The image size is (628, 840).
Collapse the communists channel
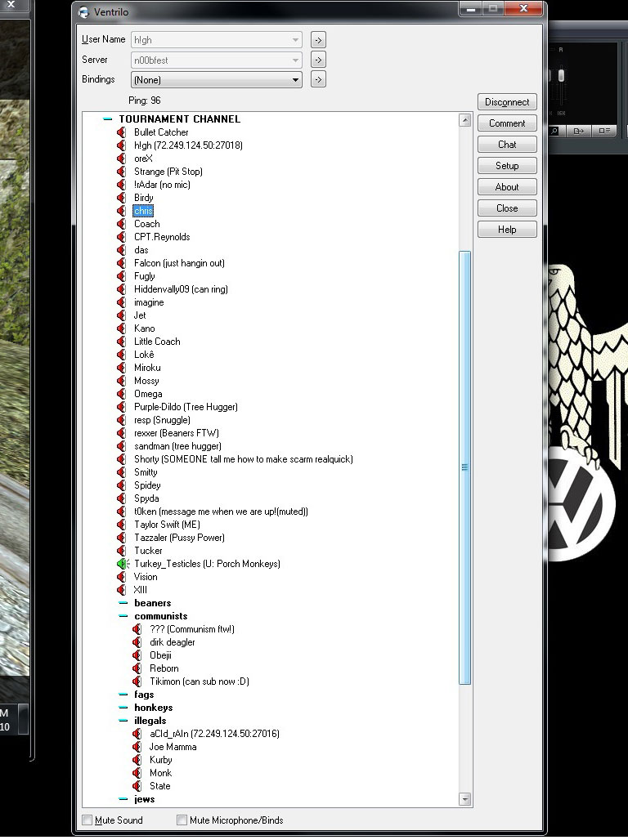point(123,616)
